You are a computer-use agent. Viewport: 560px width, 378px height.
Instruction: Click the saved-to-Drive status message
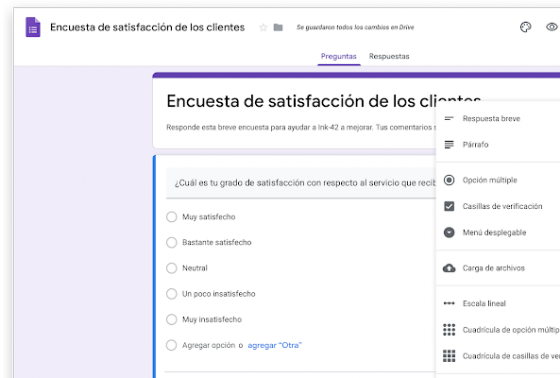(x=355, y=27)
